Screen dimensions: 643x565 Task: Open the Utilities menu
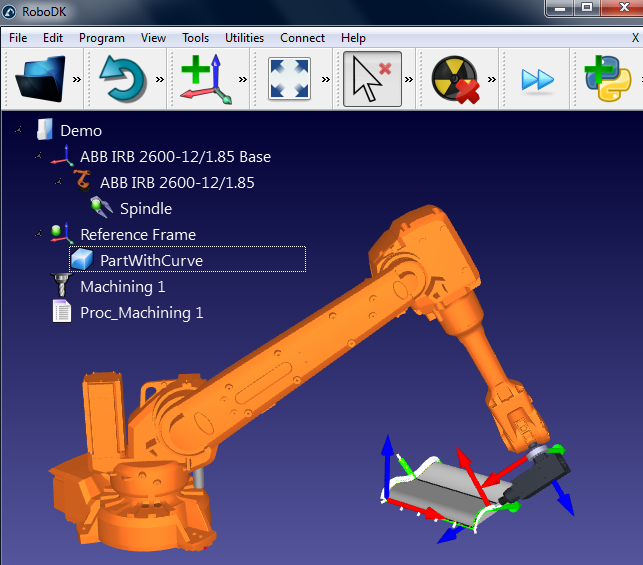(244, 38)
